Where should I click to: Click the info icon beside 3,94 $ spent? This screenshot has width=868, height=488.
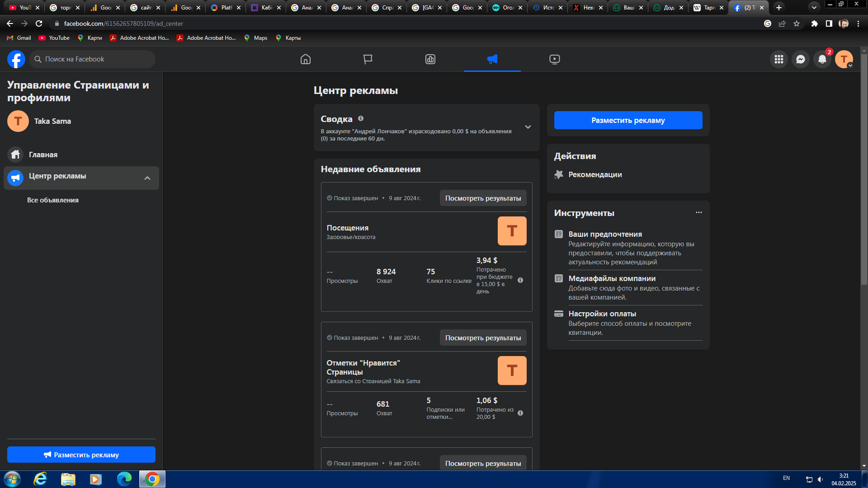click(520, 280)
